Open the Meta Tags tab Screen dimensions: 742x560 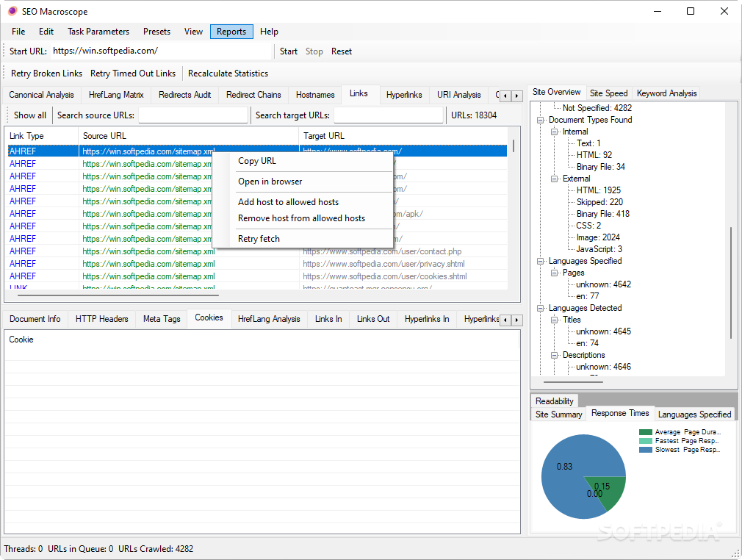162,320
